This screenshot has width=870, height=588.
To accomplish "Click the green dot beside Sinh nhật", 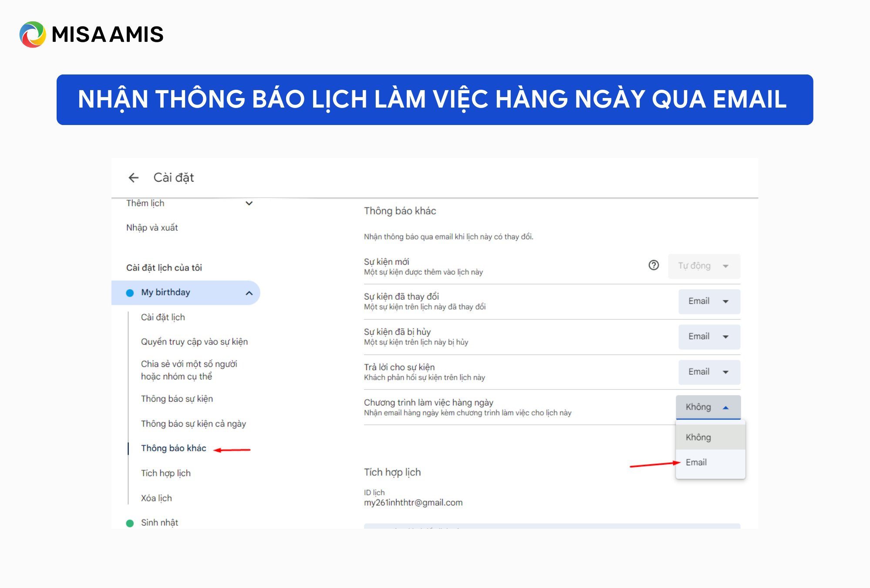I will click(130, 523).
